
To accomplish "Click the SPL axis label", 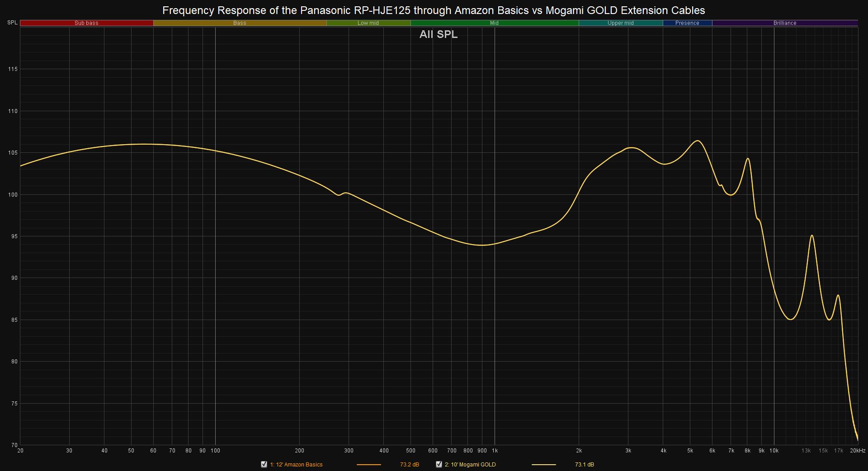I will point(12,23).
